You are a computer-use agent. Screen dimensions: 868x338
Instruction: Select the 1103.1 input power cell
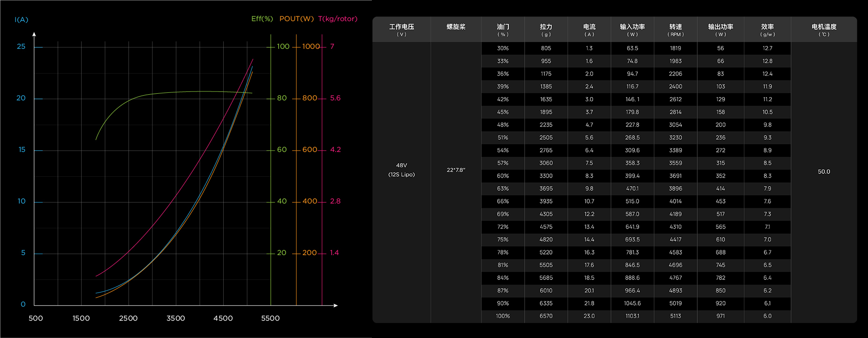coord(632,316)
